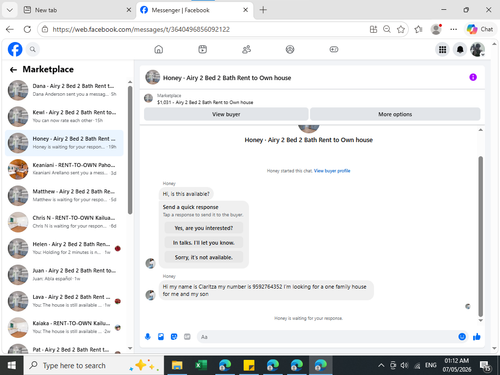500x375 pixels.
Task: Click the chat messages vertical scrollbar
Action: coord(480,236)
